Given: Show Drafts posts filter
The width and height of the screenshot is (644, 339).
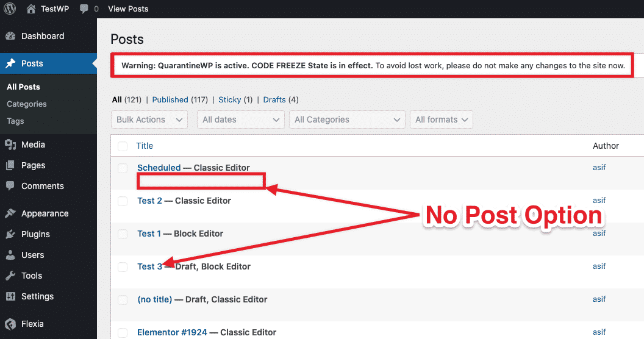Looking at the screenshot, I should 274,99.
